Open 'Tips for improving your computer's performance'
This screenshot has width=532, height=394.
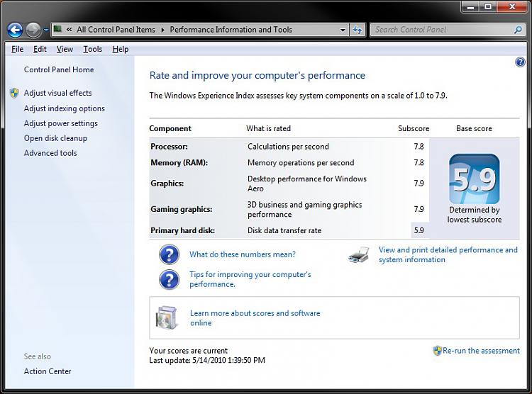point(250,279)
